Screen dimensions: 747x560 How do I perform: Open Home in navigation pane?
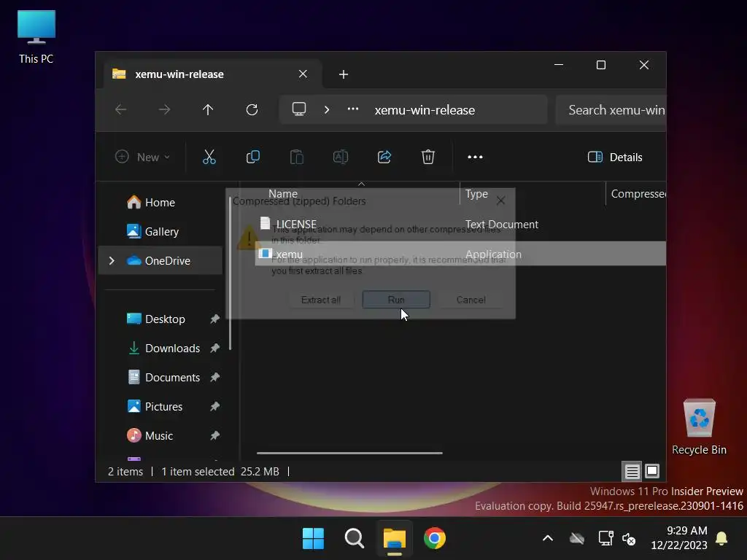pos(160,203)
